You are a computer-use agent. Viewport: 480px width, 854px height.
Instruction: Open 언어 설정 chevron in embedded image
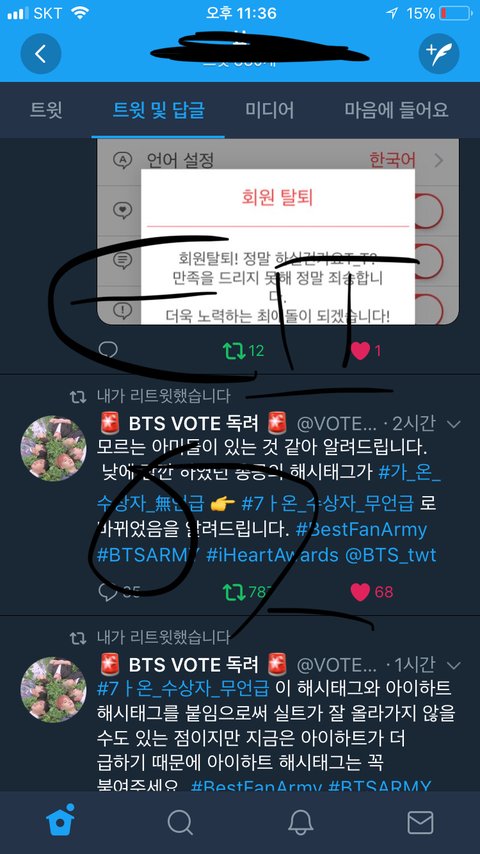439,161
